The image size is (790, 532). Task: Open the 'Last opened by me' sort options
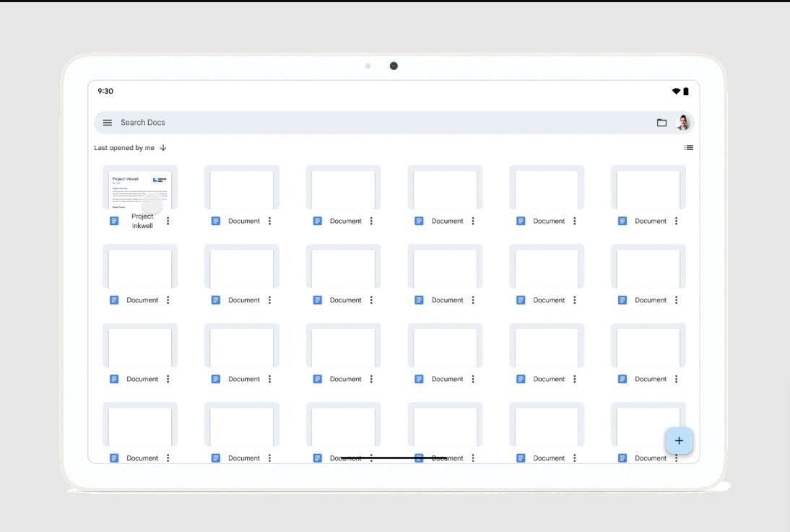click(124, 148)
